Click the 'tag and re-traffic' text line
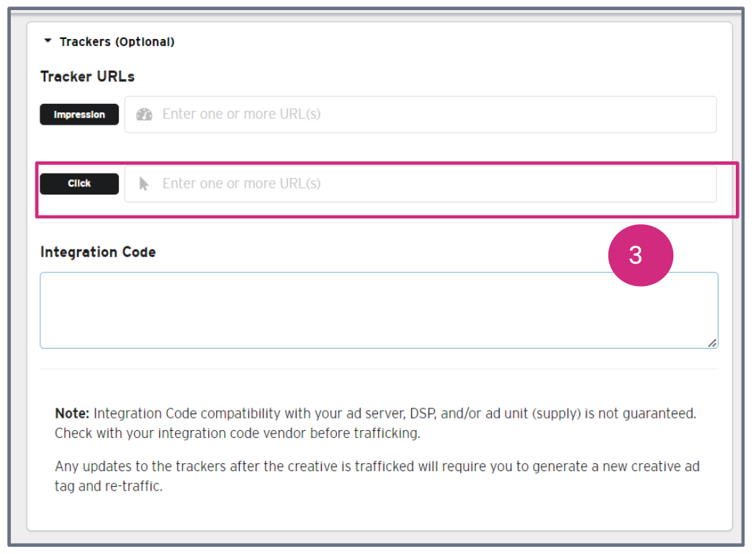 tap(109, 486)
